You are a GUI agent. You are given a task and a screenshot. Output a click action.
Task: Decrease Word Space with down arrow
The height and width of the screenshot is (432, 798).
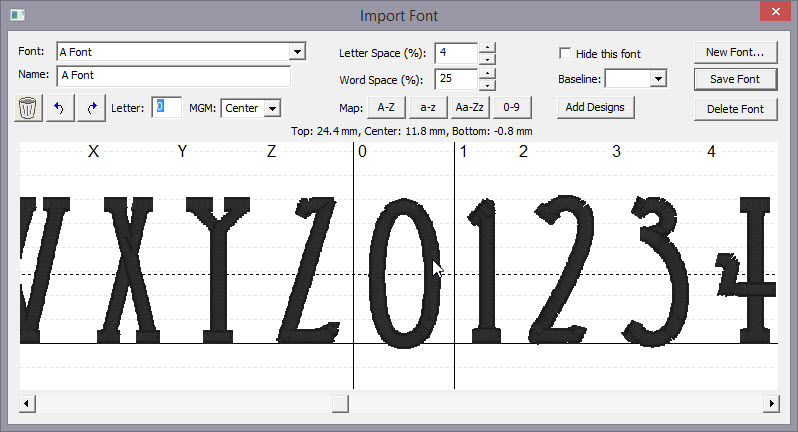click(x=486, y=84)
